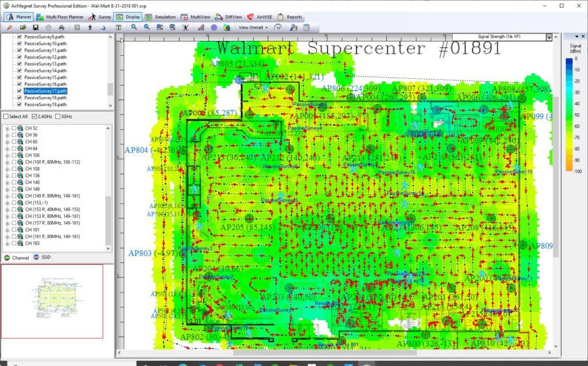Open the Signal legend panel dropdown arrow
588x366 pixels.
(x=577, y=36)
